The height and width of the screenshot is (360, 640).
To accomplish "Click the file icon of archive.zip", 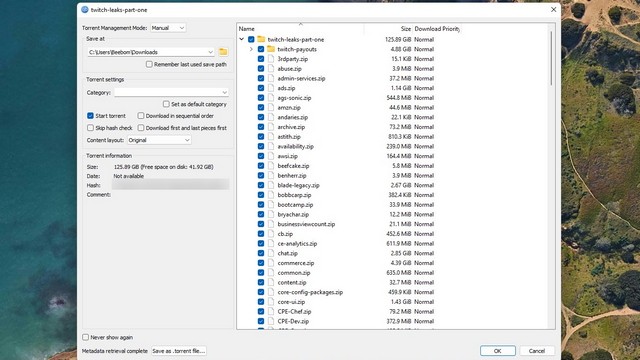I will pos(271,127).
